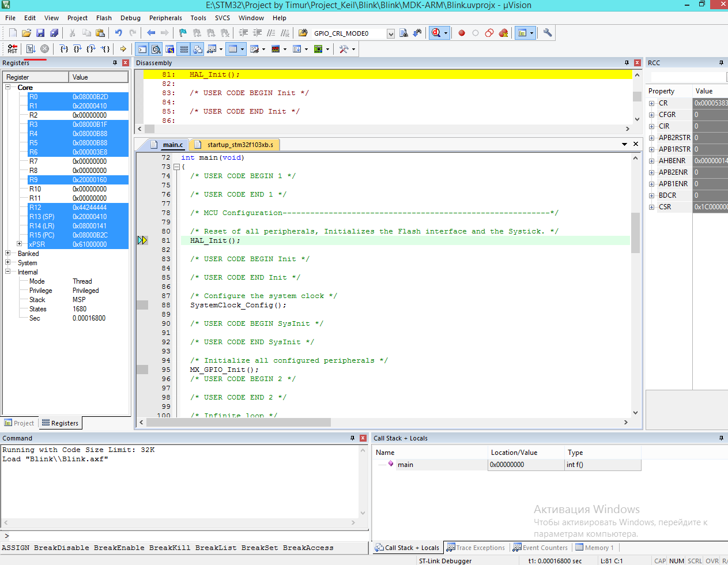
Task: Open the Analysis Windows dropdown arrow
Action: [285, 49]
